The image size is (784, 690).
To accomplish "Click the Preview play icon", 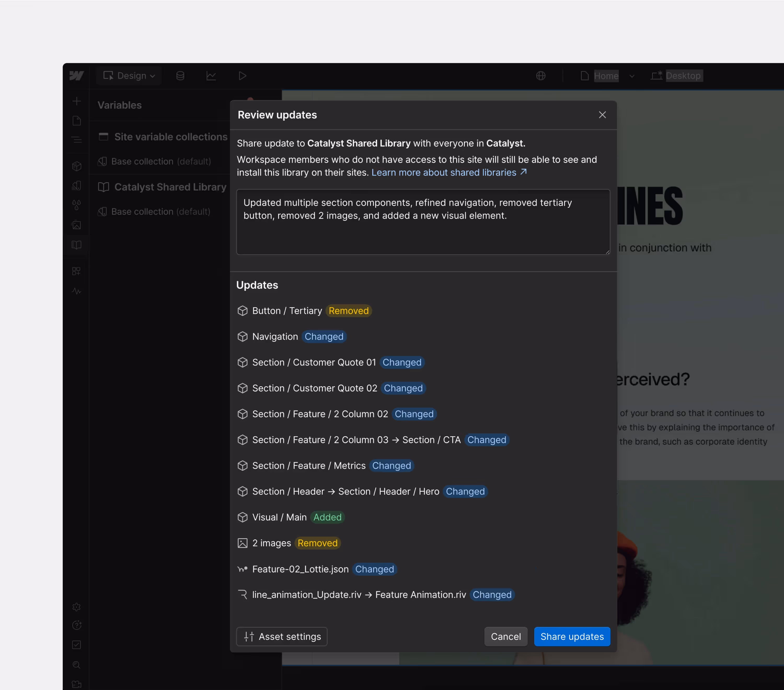I will tap(242, 76).
